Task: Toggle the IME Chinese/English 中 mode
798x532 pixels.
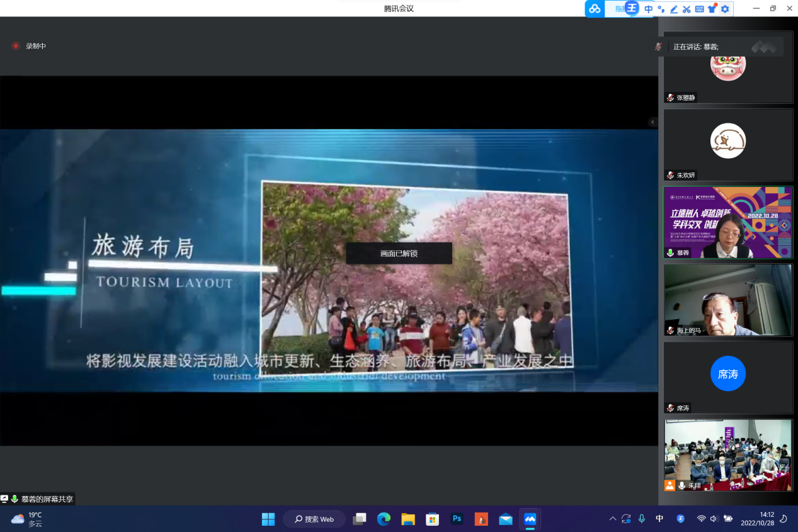Action: [648, 9]
